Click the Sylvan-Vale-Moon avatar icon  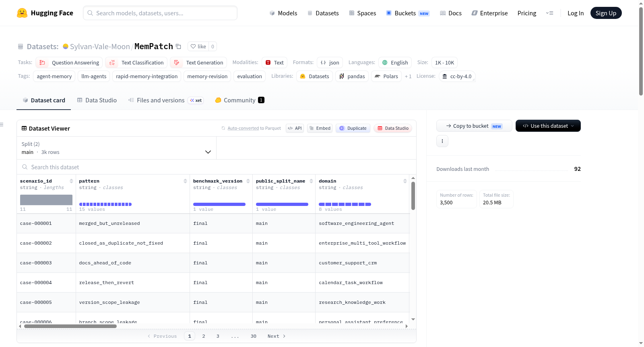[x=66, y=46]
